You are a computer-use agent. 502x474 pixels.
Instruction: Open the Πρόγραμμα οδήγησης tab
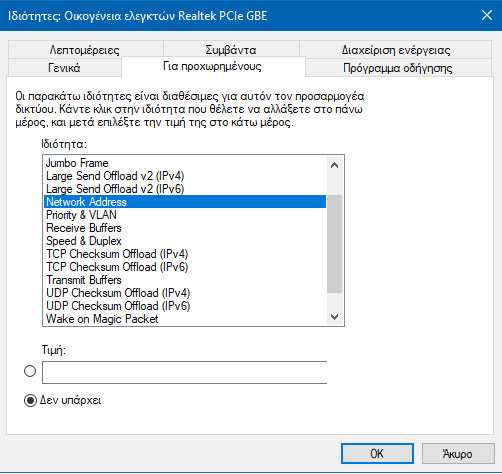(398, 68)
